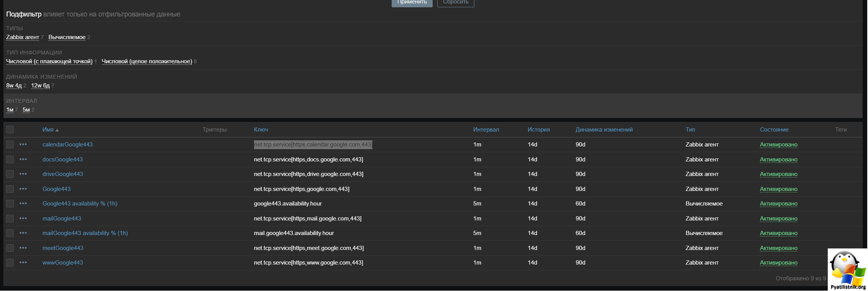Open Google443 item
Image resolution: width=868 pixels, height=291 pixels.
(56, 189)
